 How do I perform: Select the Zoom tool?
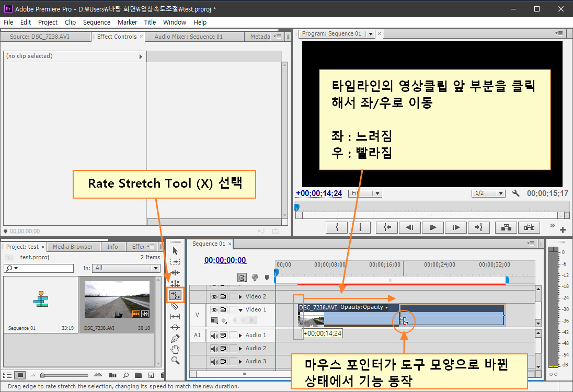(176, 361)
